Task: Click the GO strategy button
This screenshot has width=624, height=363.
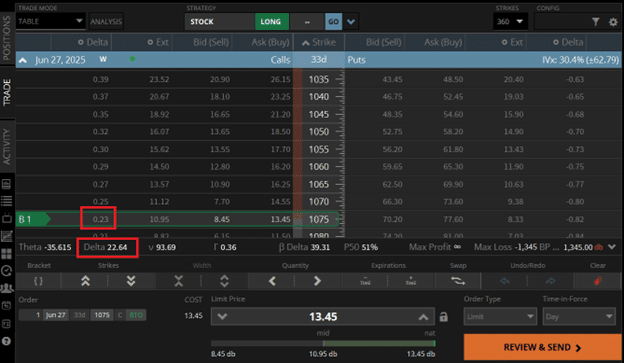Action: 333,21
